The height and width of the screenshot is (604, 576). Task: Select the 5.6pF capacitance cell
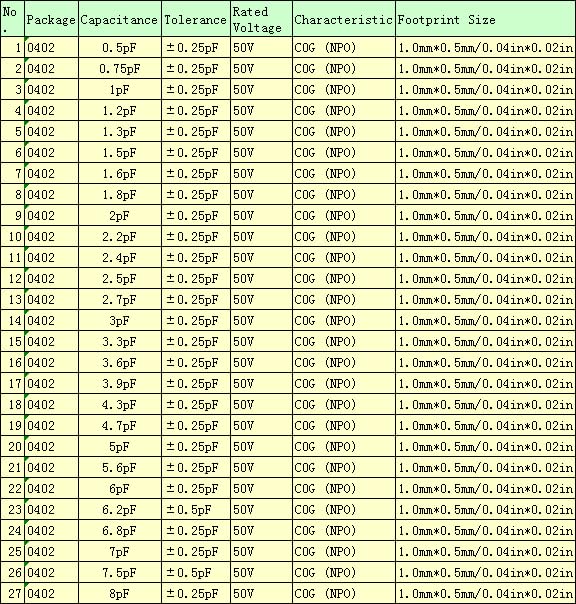pyautogui.click(x=120, y=468)
